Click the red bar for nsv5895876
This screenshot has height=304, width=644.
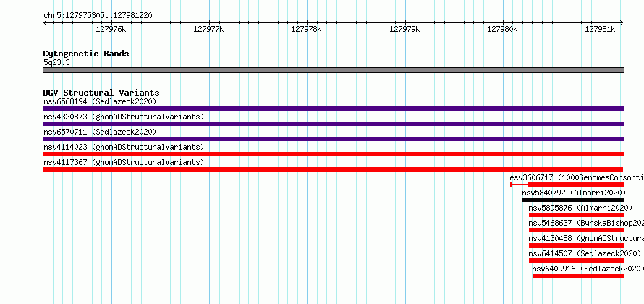(x=576, y=215)
